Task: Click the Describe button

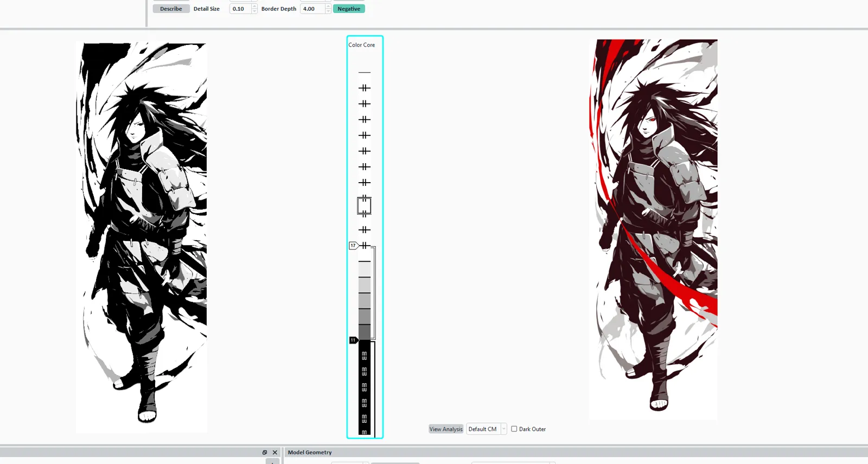Action: point(171,9)
